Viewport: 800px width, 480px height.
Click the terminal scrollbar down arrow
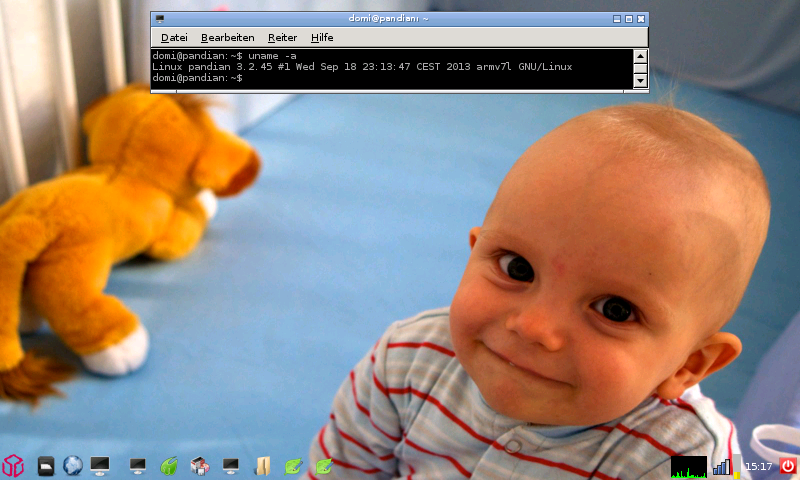[640, 80]
